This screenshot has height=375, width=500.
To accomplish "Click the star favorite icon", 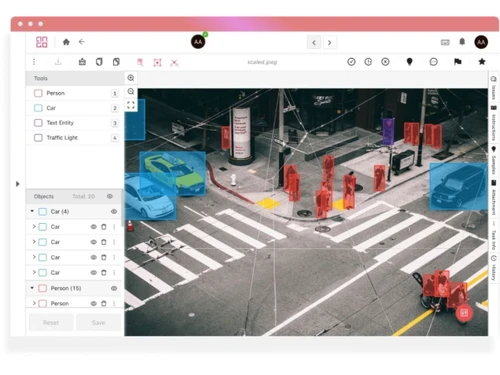I will point(482,61).
